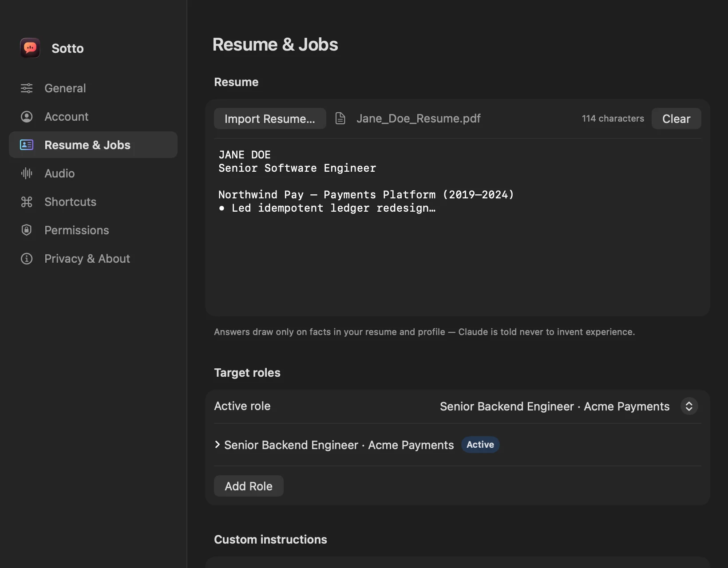
Task: Click the Active badge on the role
Action: click(480, 445)
